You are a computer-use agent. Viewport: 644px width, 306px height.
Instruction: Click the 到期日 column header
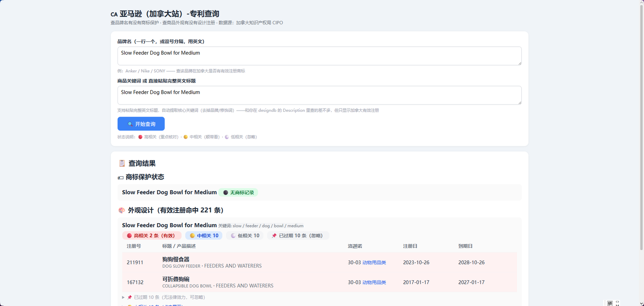tap(465, 246)
